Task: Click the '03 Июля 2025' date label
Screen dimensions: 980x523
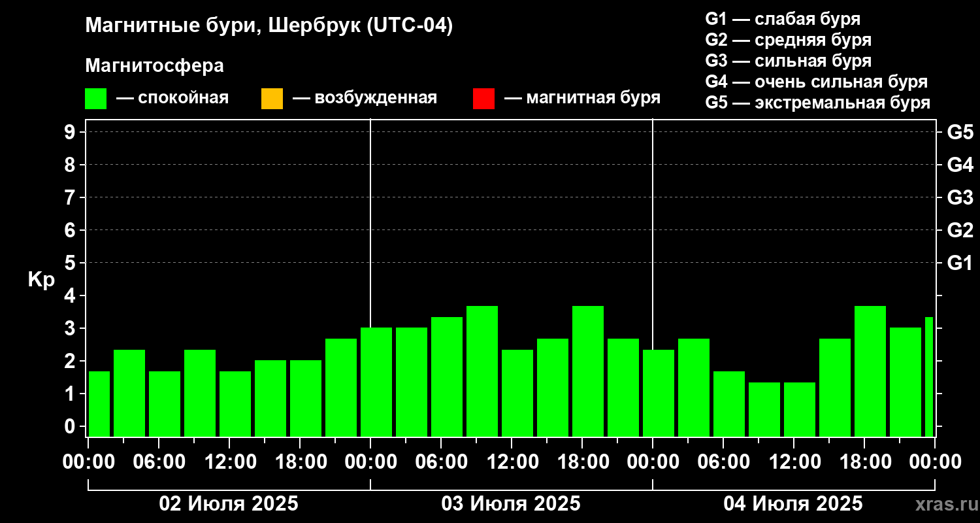Action: 511,504
